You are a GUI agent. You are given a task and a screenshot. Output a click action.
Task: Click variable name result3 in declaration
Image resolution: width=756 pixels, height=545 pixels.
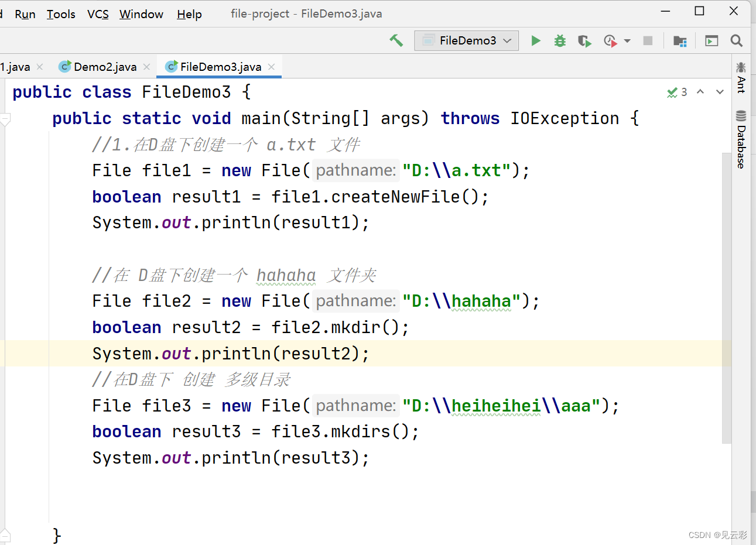(206, 431)
